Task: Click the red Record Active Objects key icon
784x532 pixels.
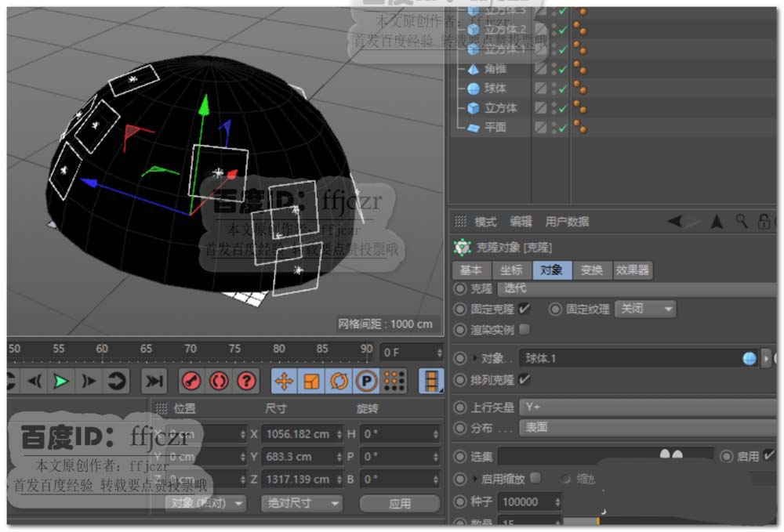Action: (x=191, y=382)
